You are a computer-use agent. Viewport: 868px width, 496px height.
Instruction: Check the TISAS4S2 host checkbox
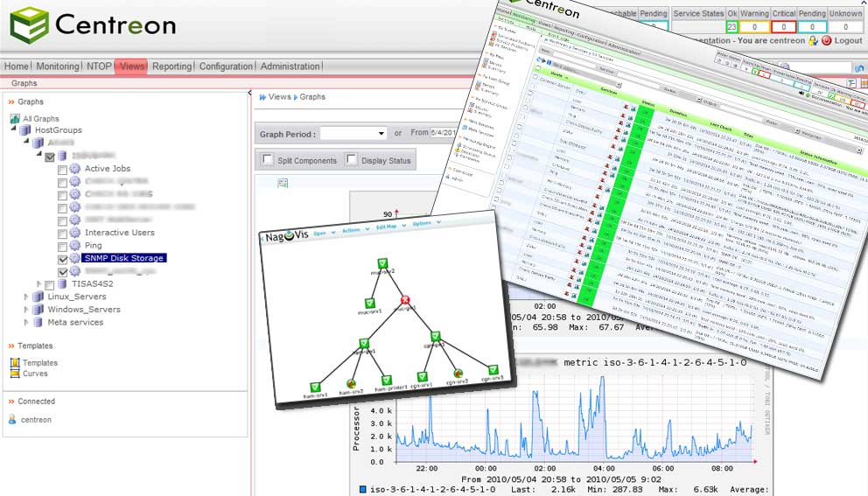(x=49, y=284)
